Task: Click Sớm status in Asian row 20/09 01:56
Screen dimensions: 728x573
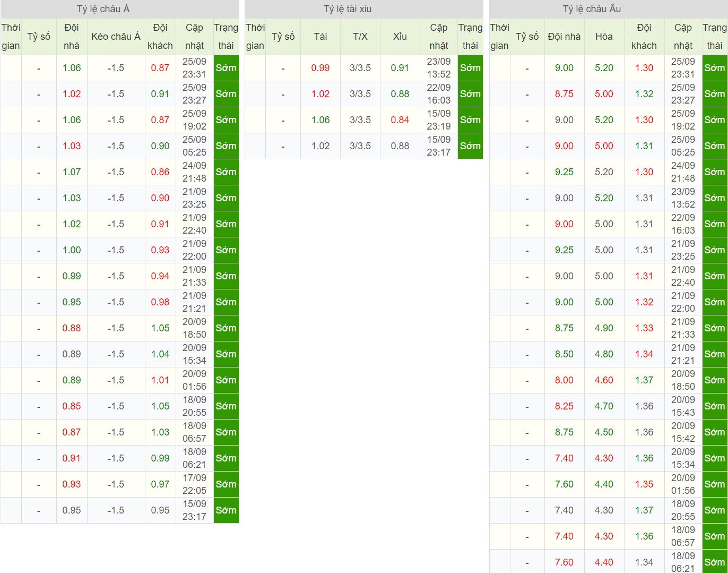Action: (226, 380)
